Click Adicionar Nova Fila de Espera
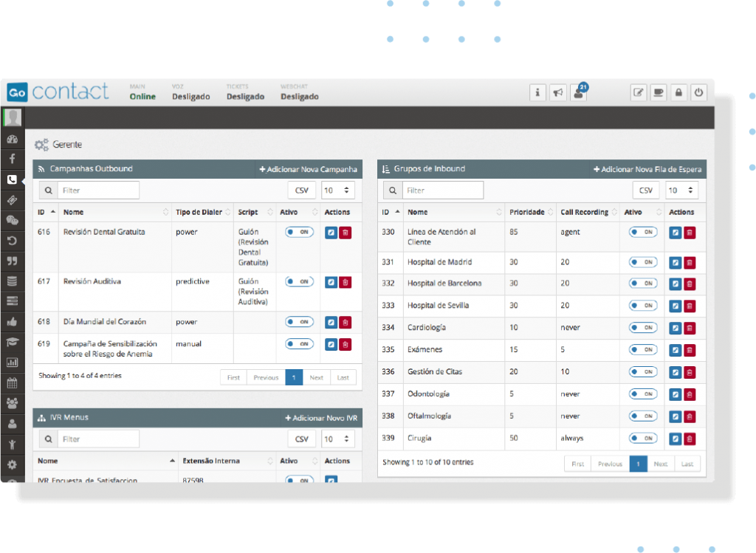756x553 pixels. (647, 169)
